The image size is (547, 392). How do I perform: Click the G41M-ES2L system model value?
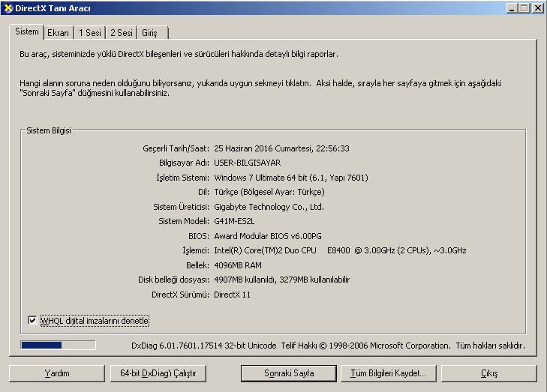click(234, 221)
